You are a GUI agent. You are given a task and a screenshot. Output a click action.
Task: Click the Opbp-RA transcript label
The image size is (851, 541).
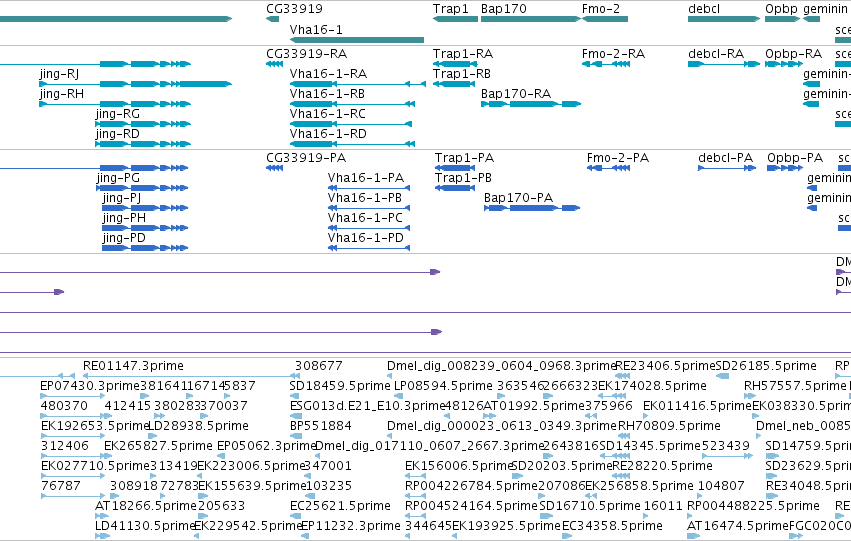tap(793, 54)
